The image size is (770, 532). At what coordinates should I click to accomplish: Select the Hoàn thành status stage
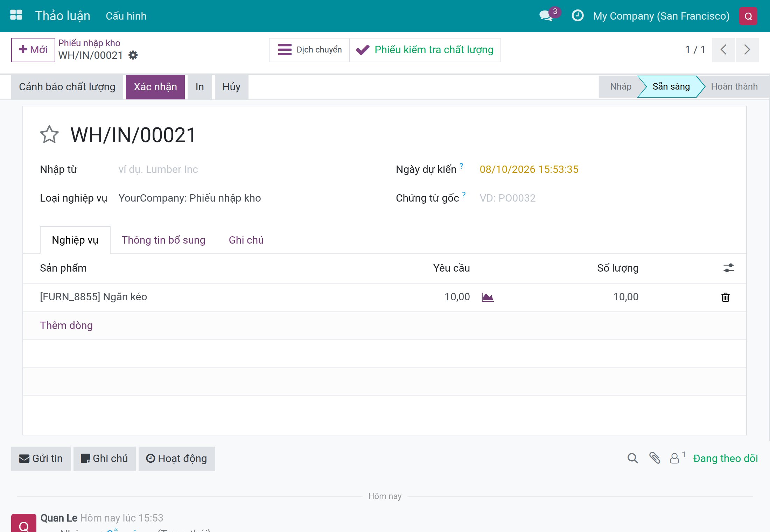point(734,86)
